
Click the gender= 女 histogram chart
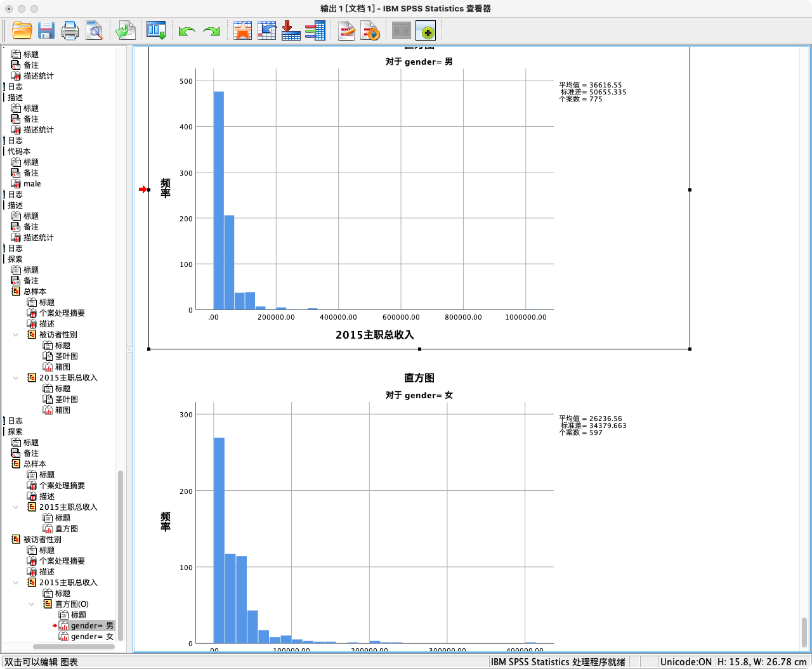click(x=419, y=510)
